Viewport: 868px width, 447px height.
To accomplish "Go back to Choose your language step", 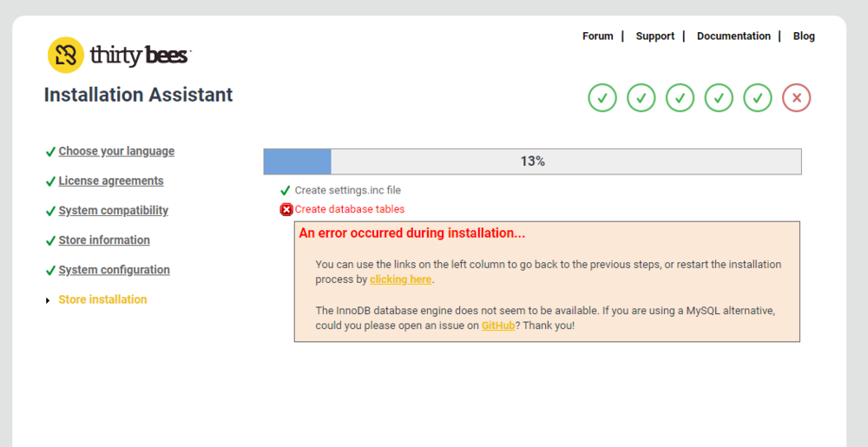I will click(116, 151).
